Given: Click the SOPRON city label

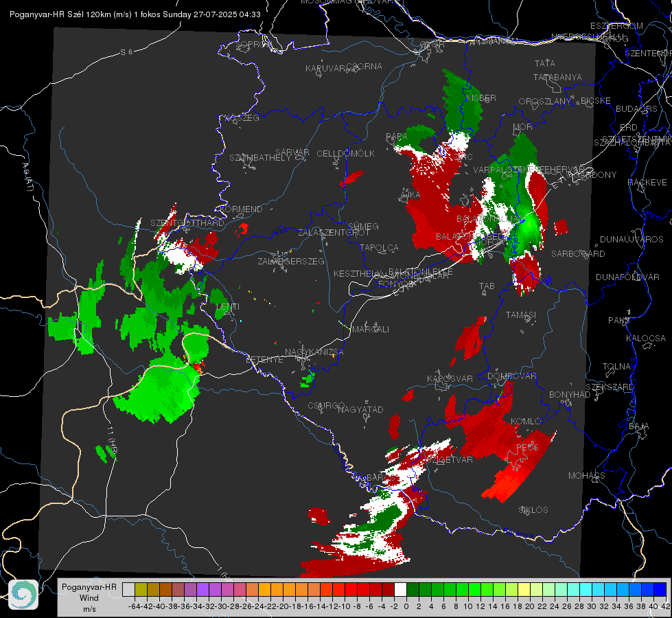Looking at the screenshot, I should click(x=254, y=44).
